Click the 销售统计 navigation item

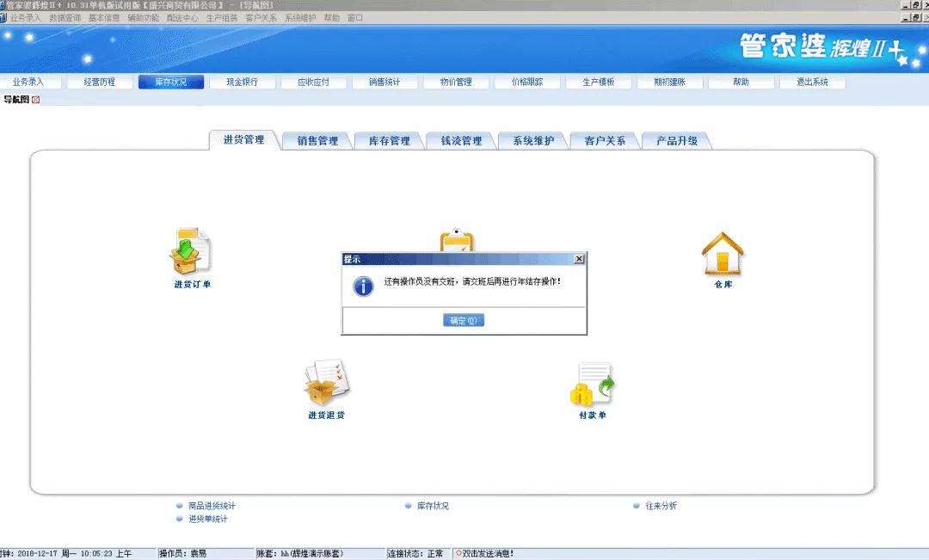tap(385, 82)
